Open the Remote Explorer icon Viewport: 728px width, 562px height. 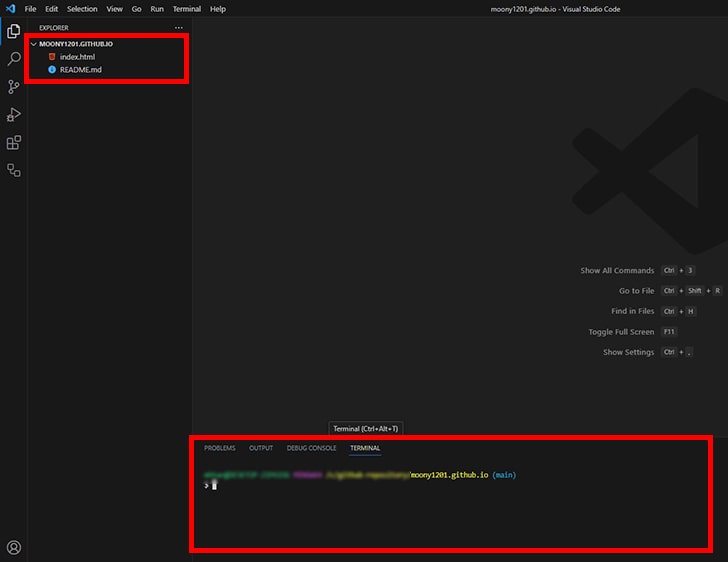[x=14, y=170]
